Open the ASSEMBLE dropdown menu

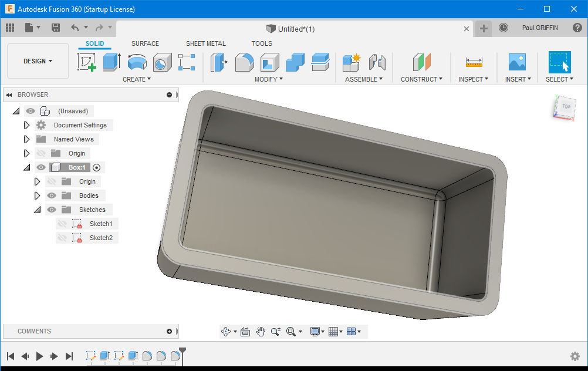coord(364,79)
